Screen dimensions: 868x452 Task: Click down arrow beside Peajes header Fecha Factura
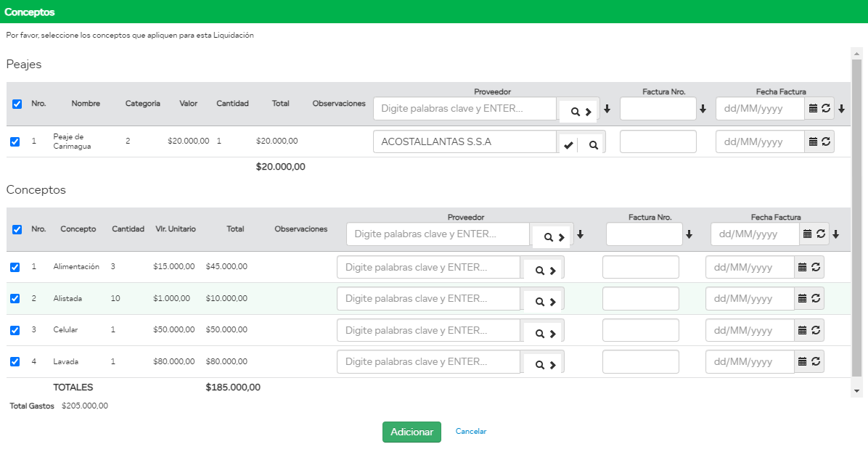[841, 110]
